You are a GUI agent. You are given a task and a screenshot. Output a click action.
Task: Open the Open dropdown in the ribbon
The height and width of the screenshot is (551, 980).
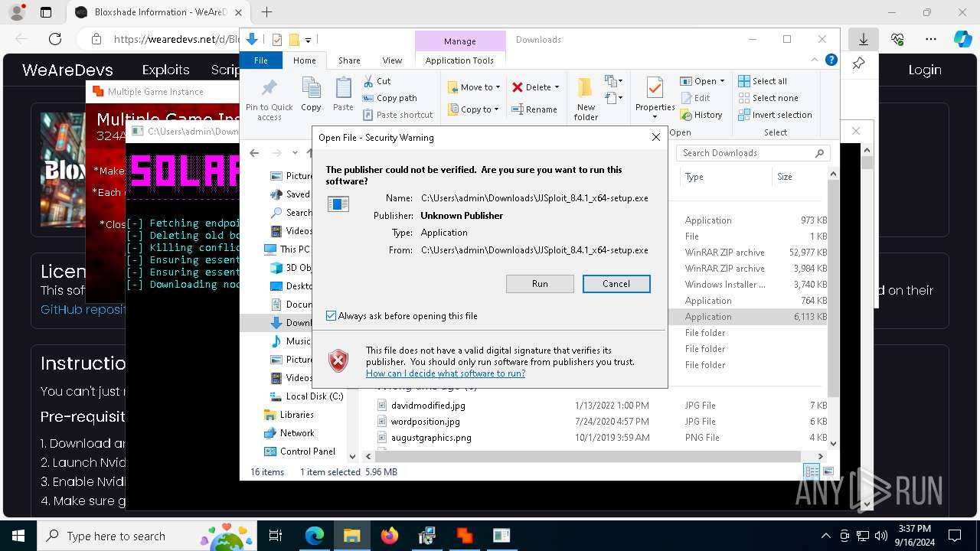point(702,81)
